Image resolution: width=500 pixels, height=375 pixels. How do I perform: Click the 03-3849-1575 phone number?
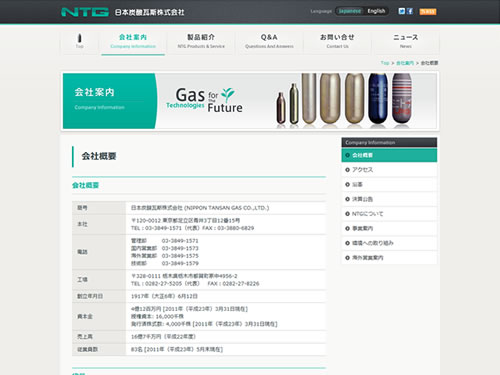point(180,256)
